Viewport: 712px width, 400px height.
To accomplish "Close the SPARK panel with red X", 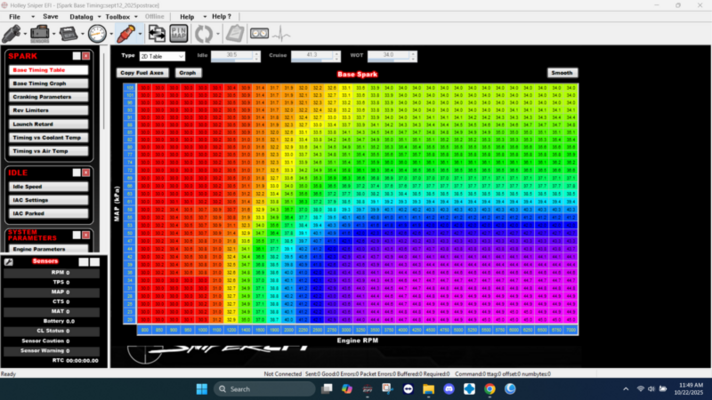I will pos(86,56).
